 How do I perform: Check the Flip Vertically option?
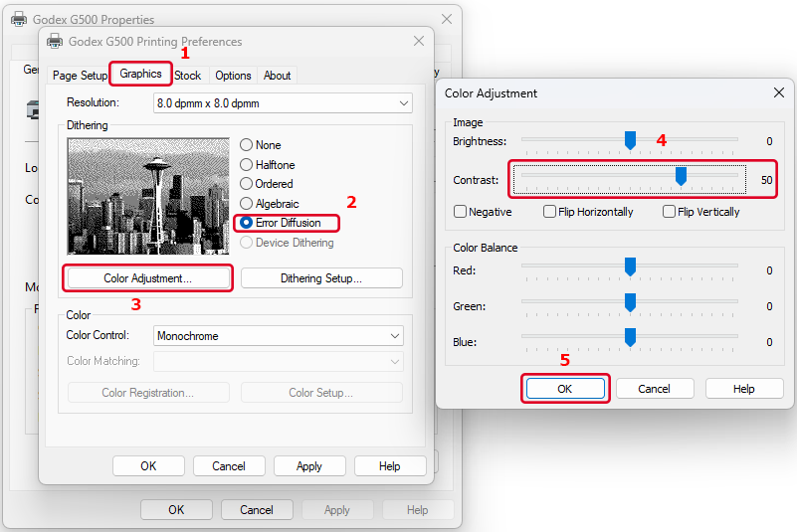tap(669, 212)
